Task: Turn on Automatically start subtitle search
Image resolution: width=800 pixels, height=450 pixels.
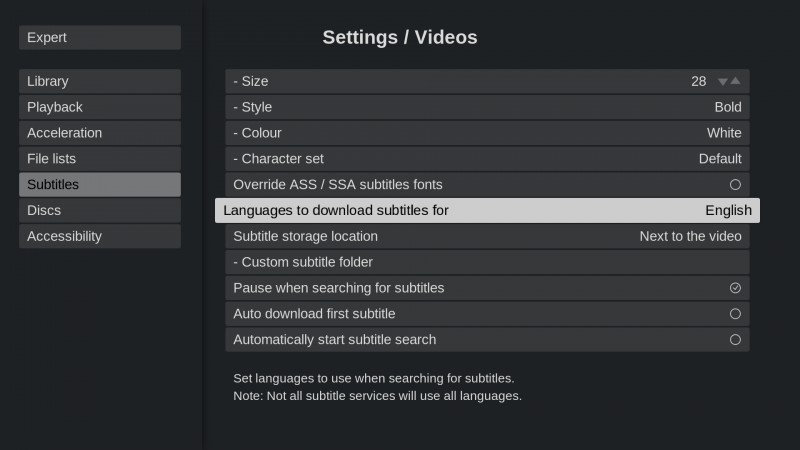Action: click(735, 340)
